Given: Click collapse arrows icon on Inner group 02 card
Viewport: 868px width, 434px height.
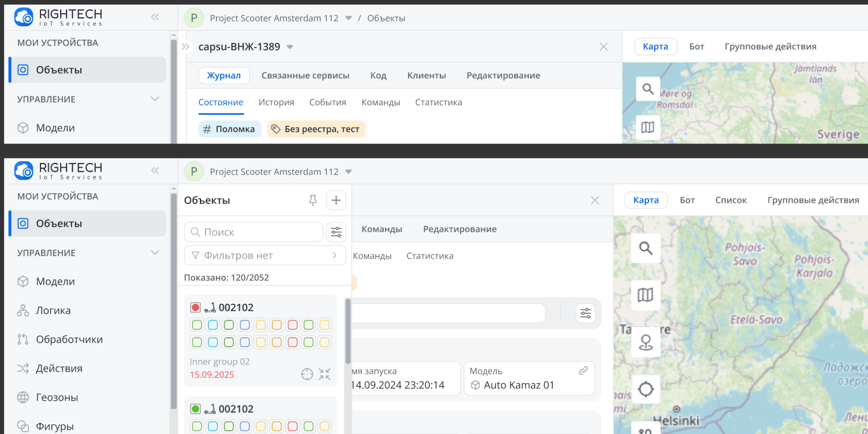Looking at the screenshot, I should pos(324,374).
